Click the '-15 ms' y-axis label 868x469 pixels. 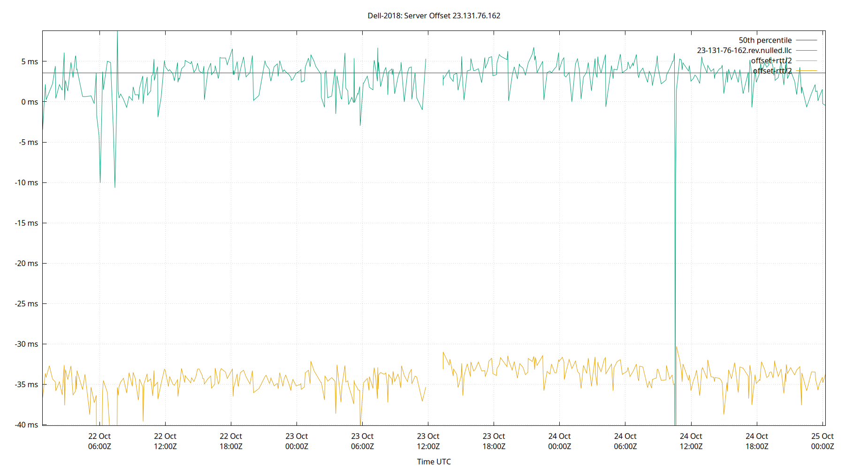point(27,223)
